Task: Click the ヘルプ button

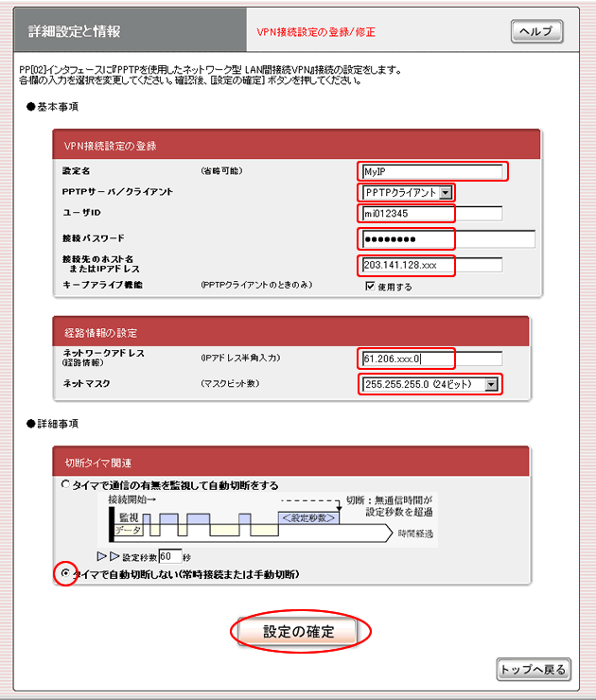Action: (x=536, y=31)
